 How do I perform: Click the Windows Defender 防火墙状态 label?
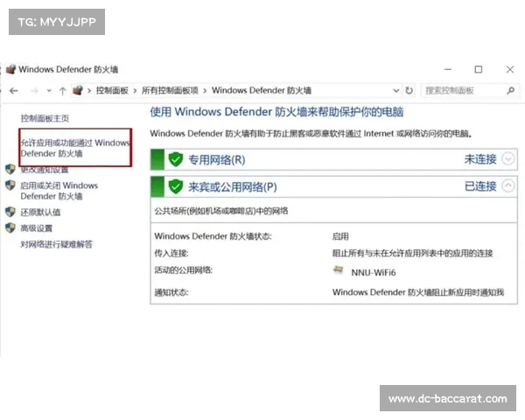213,236
